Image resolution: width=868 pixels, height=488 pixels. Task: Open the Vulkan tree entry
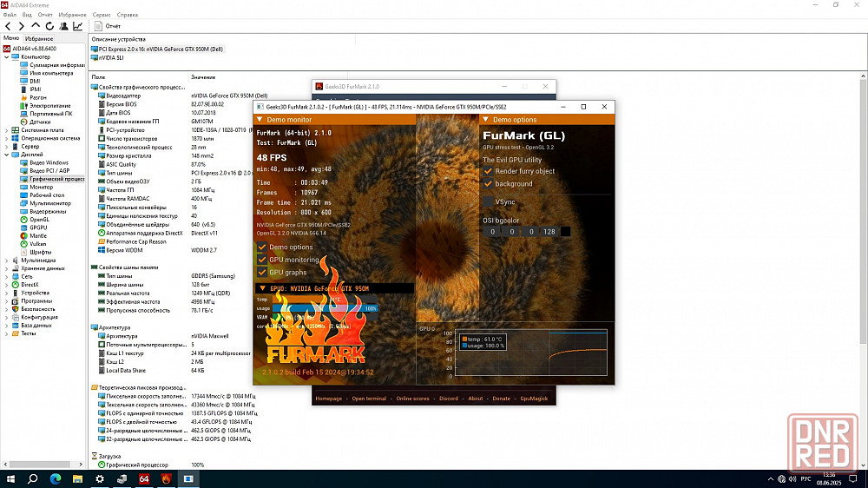[x=37, y=244]
